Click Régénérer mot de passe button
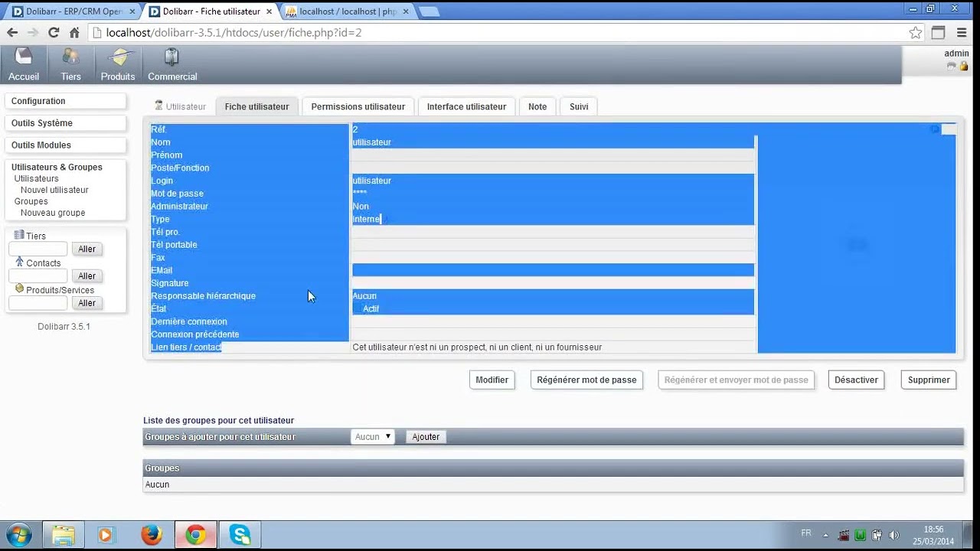The image size is (980, 551). click(586, 380)
